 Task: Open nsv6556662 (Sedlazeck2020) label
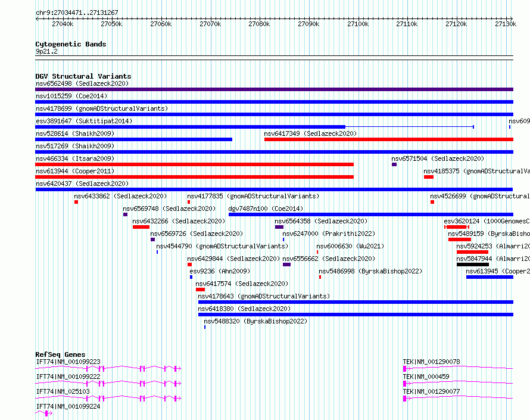click(329, 259)
